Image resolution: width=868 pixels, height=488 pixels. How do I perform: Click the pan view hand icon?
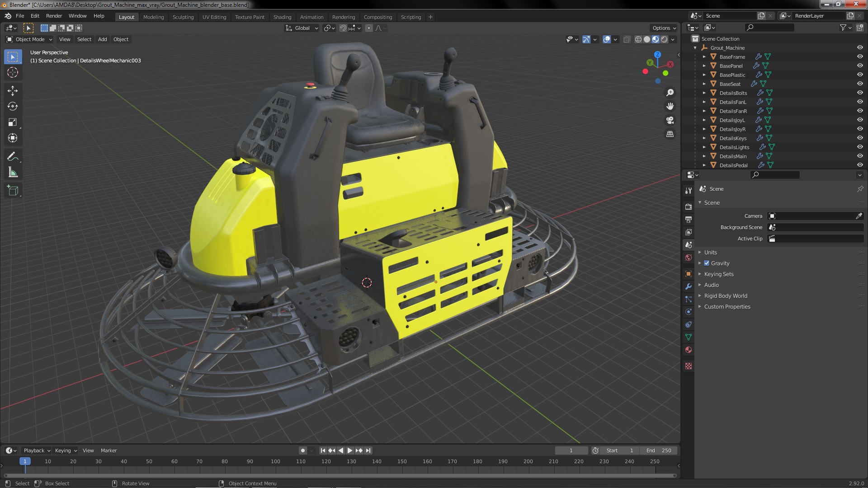coord(670,106)
